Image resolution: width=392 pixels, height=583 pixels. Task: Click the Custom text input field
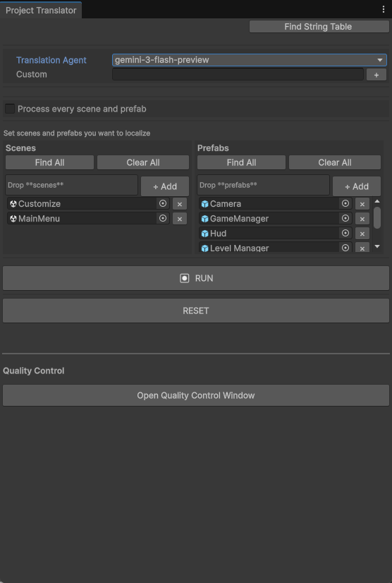[238, 74]
